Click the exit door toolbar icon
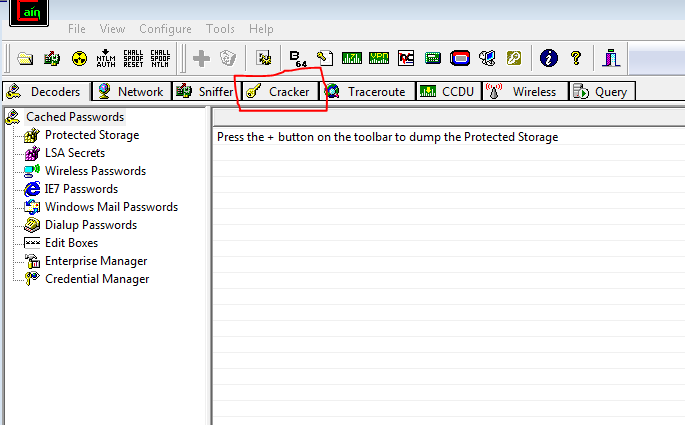 tap(611, 58)
